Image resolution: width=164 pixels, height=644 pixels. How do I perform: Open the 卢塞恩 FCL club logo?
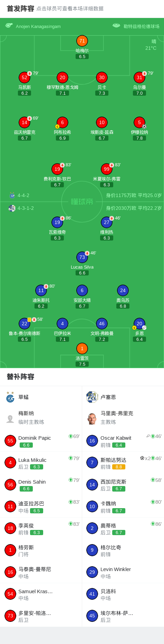coord(92,397)
